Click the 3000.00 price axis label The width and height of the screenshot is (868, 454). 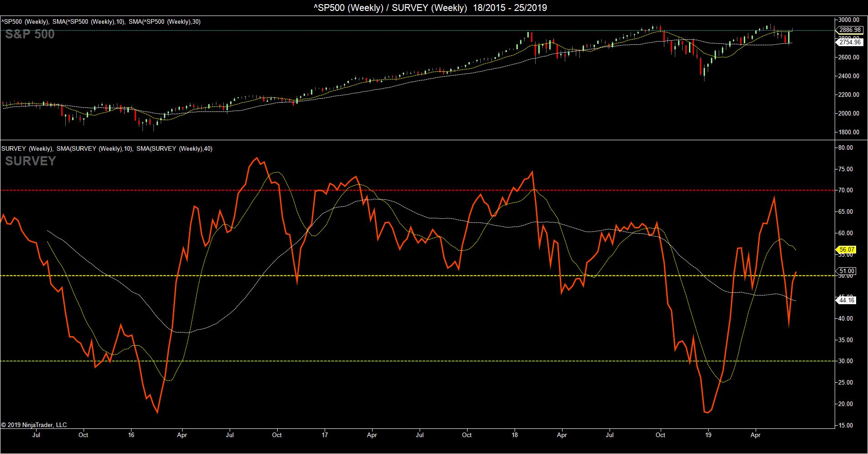coord(850,20)
